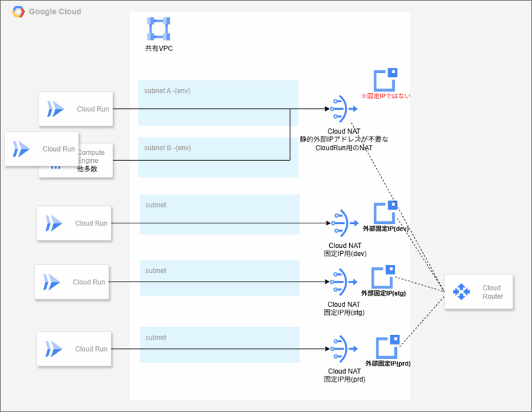The width and height of the screenshot is (532, 412).
Task: Click the "静的外部IPアドレスが不要な" description text
Action: (x=344, y=140)
